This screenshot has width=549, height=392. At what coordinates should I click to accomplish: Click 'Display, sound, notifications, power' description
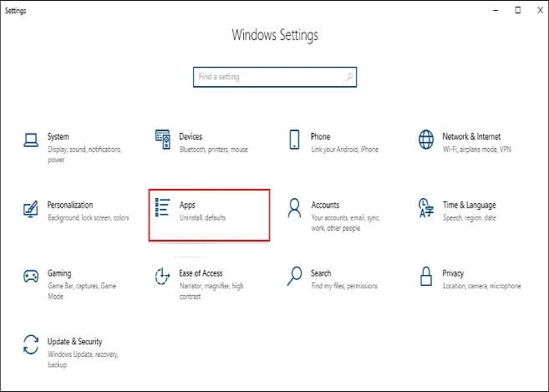(x=84, y=155)
